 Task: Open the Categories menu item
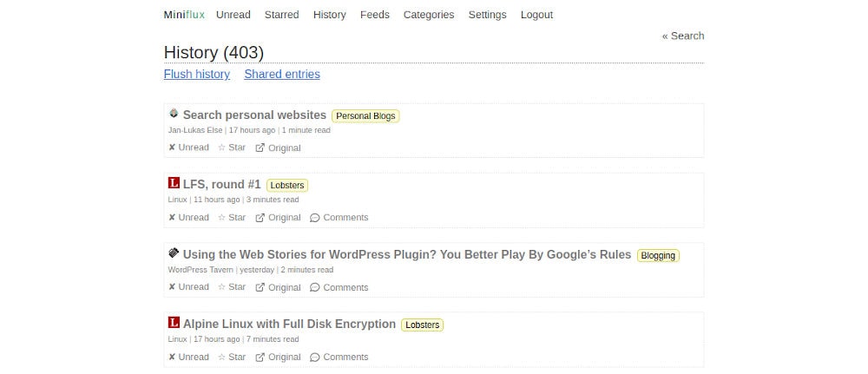coord(429,15)
